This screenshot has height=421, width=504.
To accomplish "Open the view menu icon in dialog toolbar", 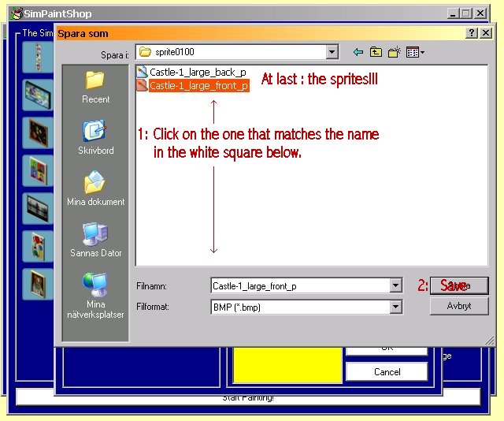I will coord(415,52).
